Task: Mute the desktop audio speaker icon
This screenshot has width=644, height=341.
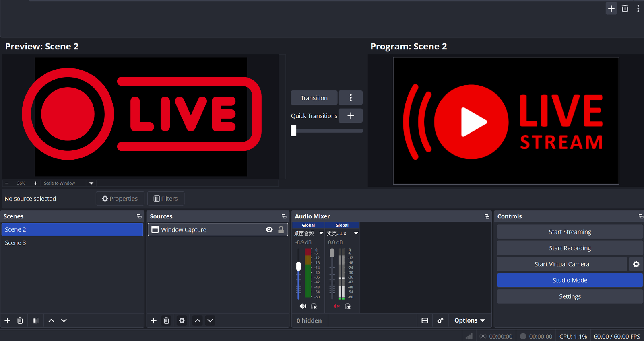Action: click(x=303, y=306)
